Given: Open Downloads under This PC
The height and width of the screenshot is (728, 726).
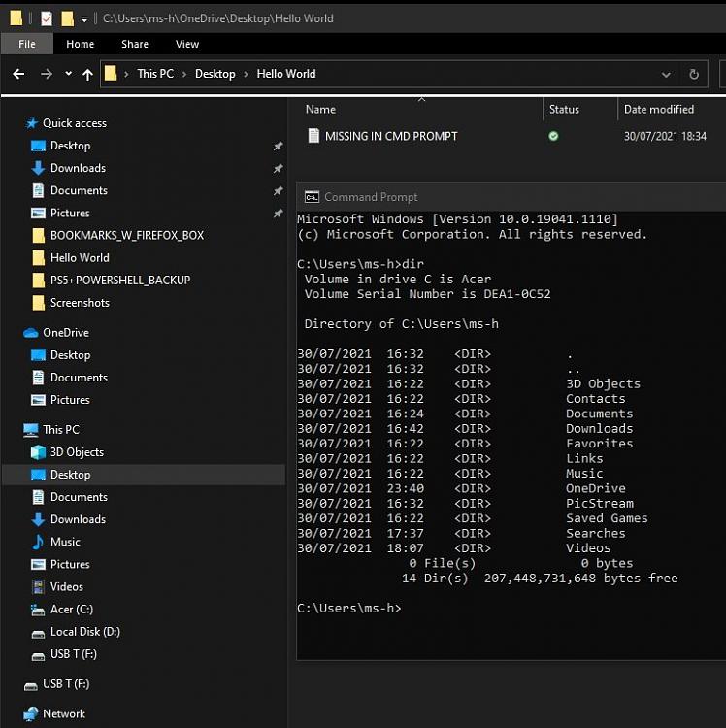Looking at the screenshot, I should (78, 519).
